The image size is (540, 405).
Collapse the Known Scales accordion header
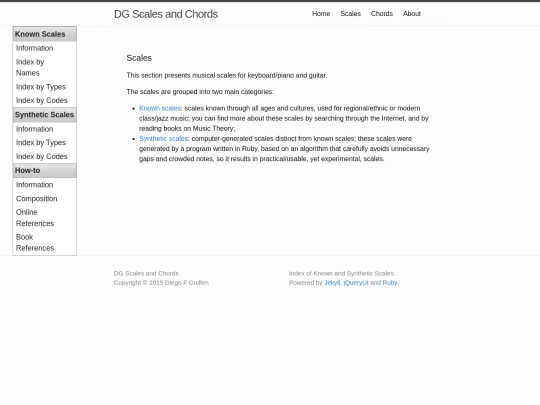pyautogui.click(x=45, y=34)
